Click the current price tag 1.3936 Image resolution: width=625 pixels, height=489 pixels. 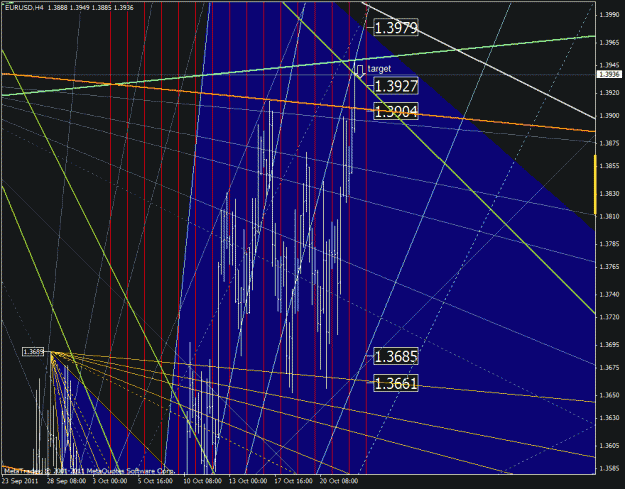[x=609, y=75]
